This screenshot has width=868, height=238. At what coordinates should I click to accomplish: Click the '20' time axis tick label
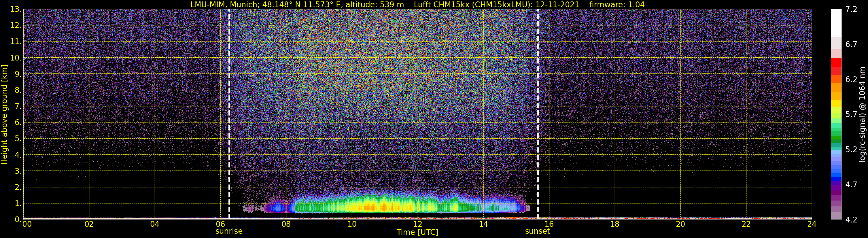[x=681, y=224]
